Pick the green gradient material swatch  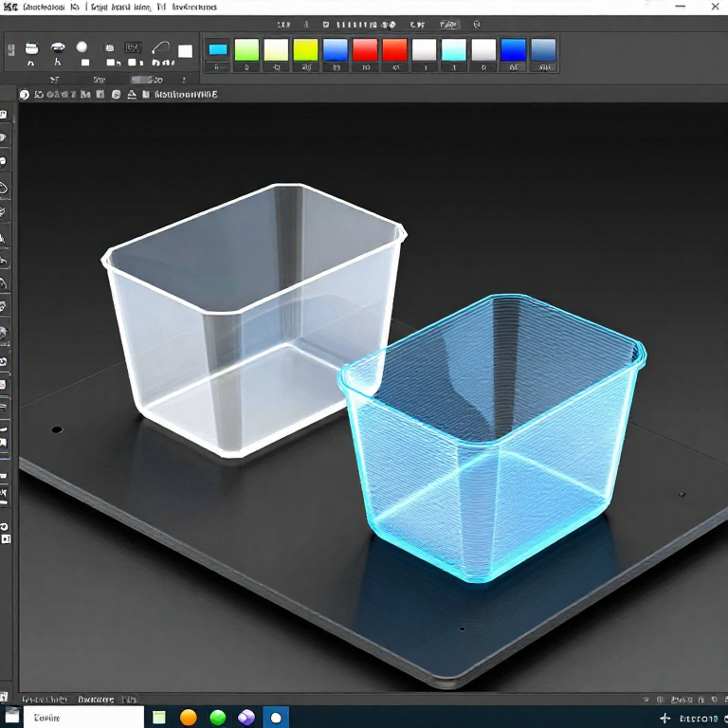point(246,49)
